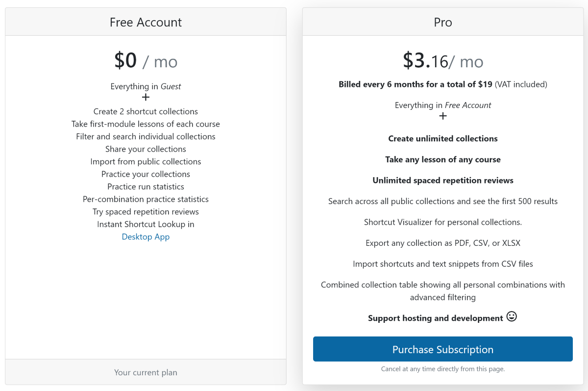The image size is (588, 391).
Task: Click the $0 / mo price
Action: click(146, 61)
